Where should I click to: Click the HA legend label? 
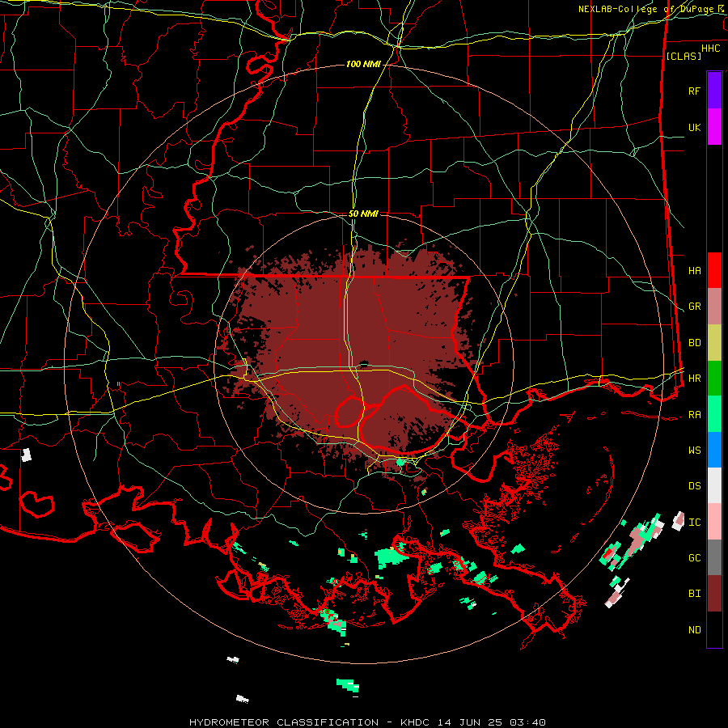(x=694, y=271)
